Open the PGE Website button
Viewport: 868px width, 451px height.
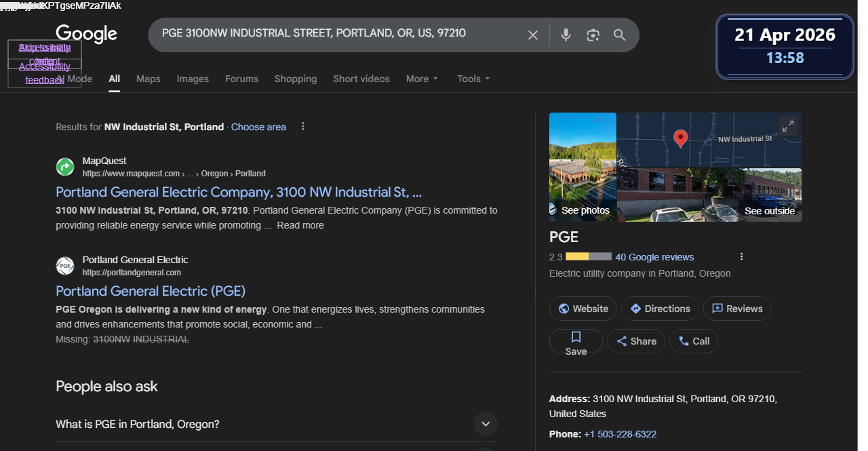[x=583, y=309]
